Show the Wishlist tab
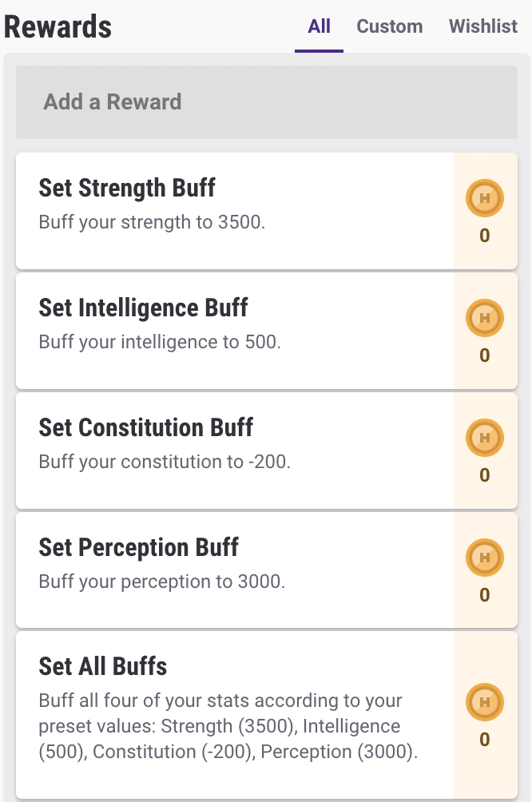The image size is (532, 802). tap(483, 26)
